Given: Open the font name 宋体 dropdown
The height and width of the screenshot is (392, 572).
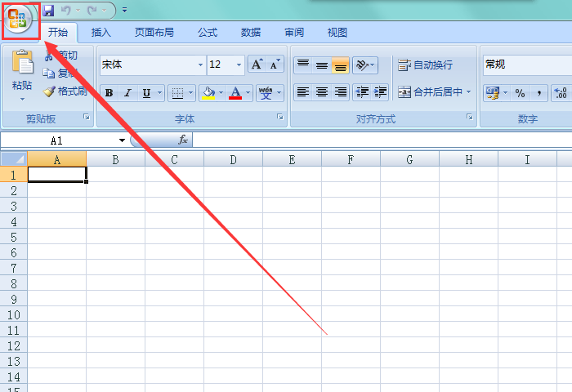Looking at the screenshot, I should (200, 65).
